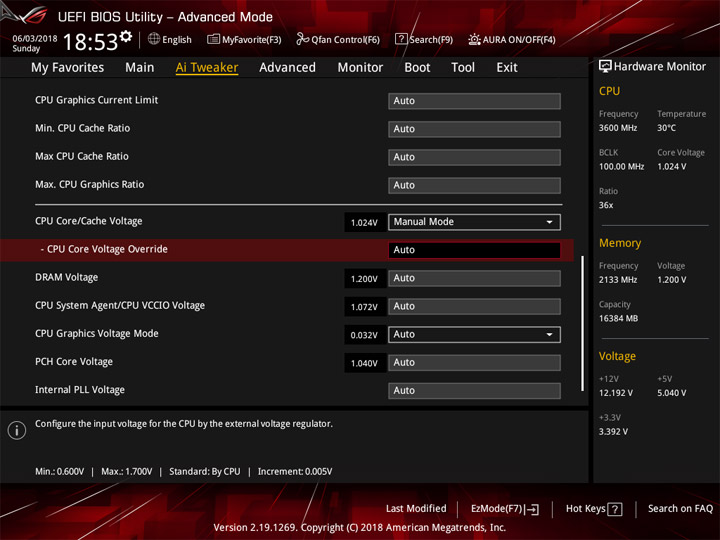This screenshot has height=540, width=720.
Task: Open Qfan Control fan icon
Action: (302, 39)
